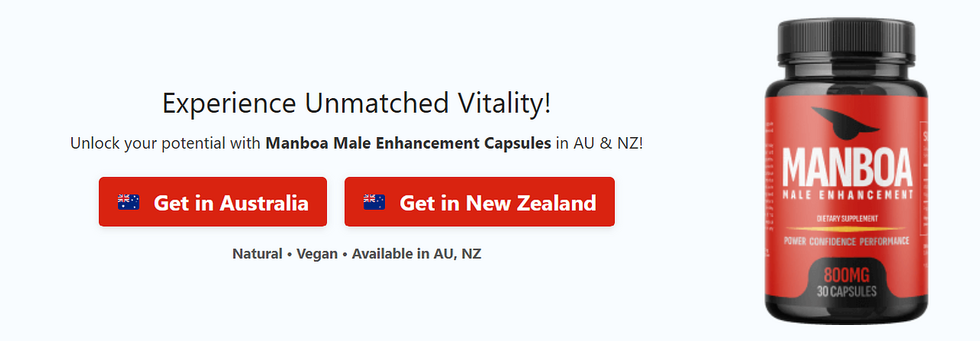Click MALE ENHANCEMENT text on bottle label
Screen dimensions: 980x341
click(x=848, y=196)
